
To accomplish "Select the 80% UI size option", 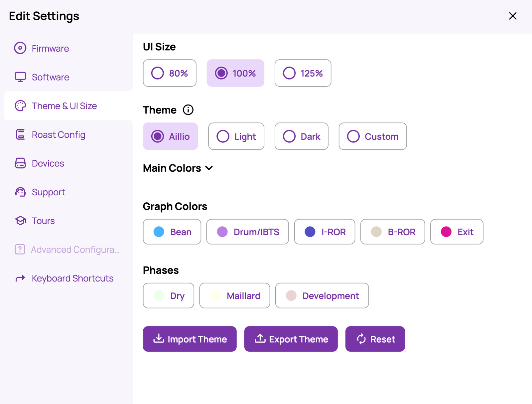I will 170,73.
